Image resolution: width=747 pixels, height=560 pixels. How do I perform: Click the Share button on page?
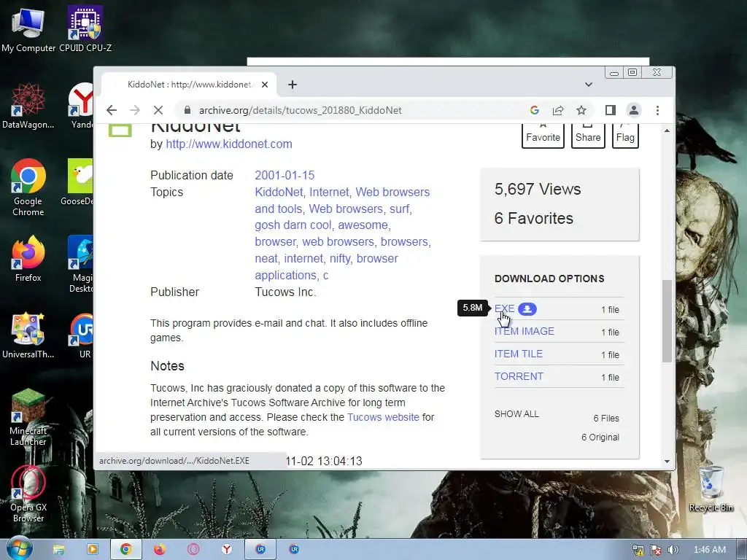pyautogui.click(x=588, y=135)
